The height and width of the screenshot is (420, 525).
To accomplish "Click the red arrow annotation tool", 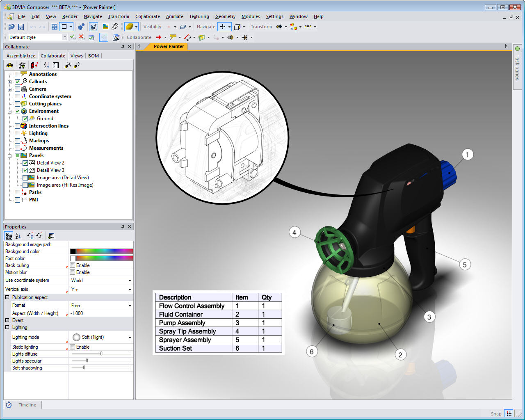I will [x=159, y=37].
